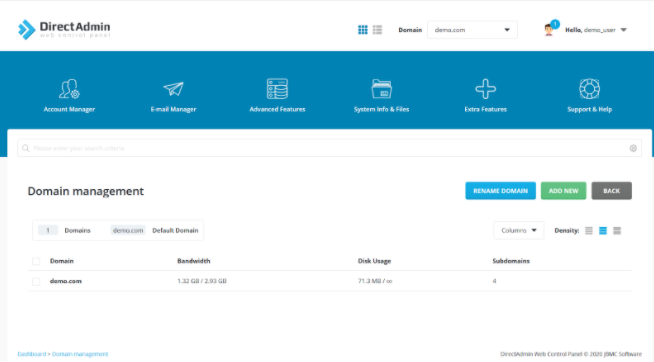
Task: Click the Domains count badge 1
Action: 48,230
